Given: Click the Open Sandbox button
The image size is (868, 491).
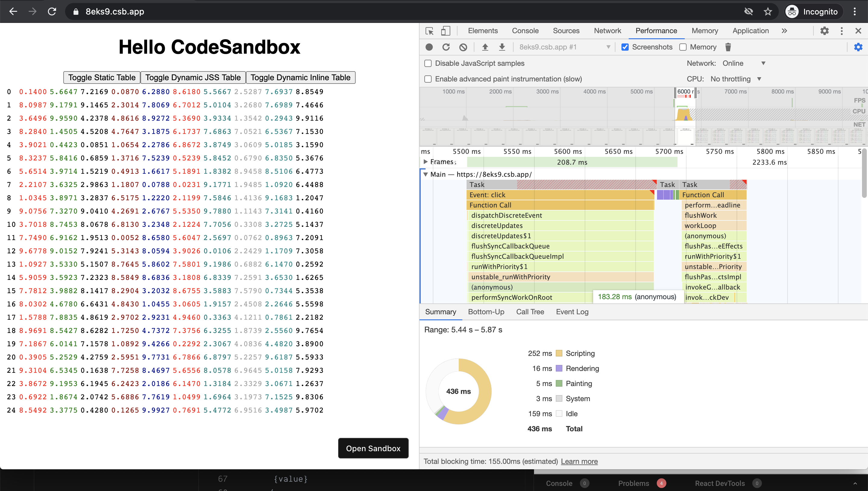Looking at the screenshot, I should click(x=373, y=448).
